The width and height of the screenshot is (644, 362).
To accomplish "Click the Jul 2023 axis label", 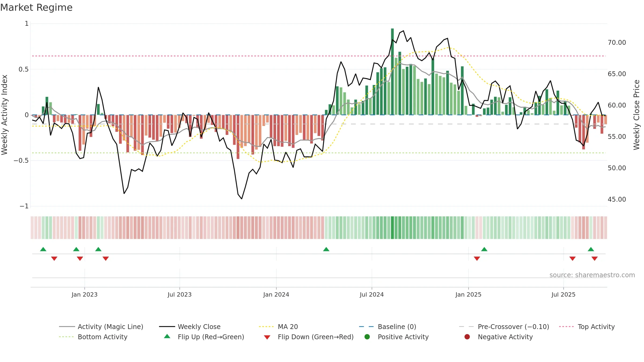I will pyautogui.click(x=180, y=294).
